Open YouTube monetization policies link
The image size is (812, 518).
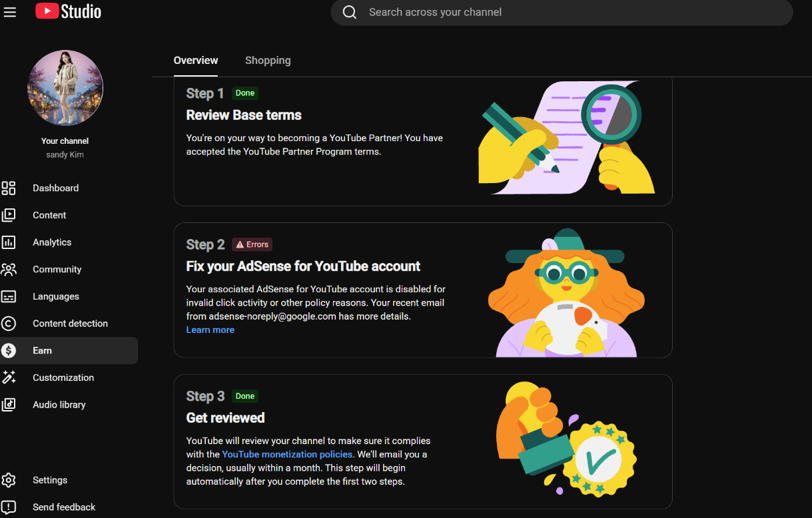287,454
